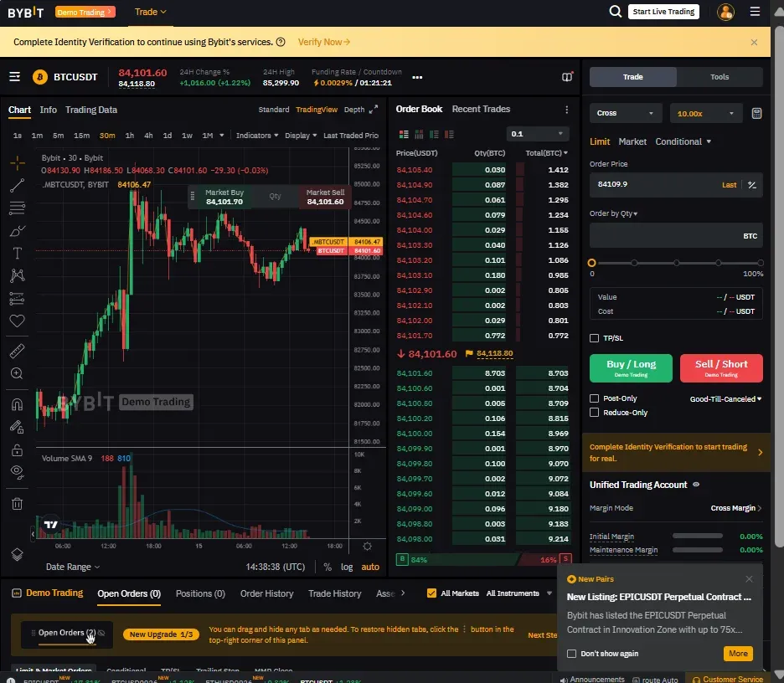Click the order quantity slider handle
Screen dimensions: 784x683
tap(591, 263)
